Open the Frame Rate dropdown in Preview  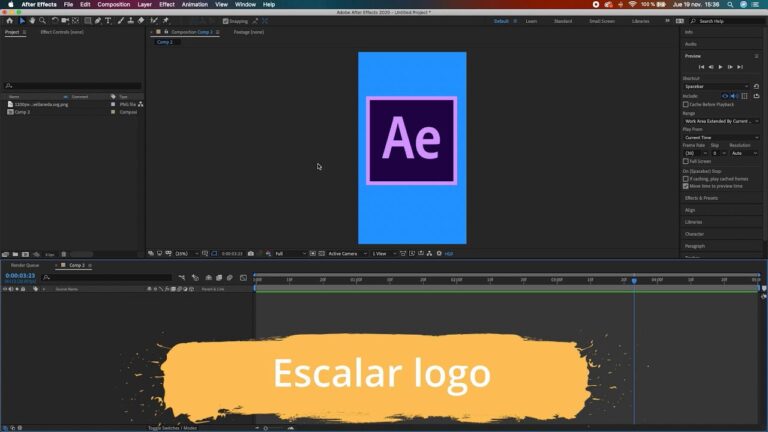coord(695,153)
